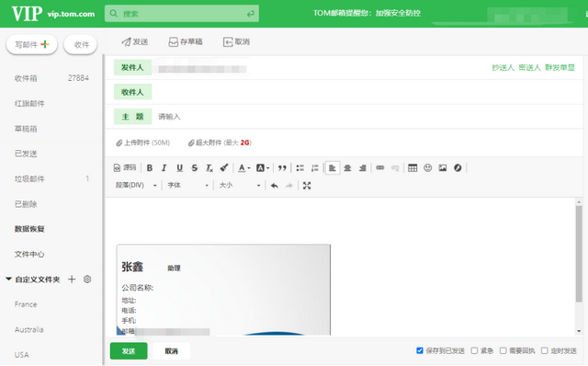Viewport: 588px width, 366px height.
Task: Open the background color picker
Action: tap(263, 167)
